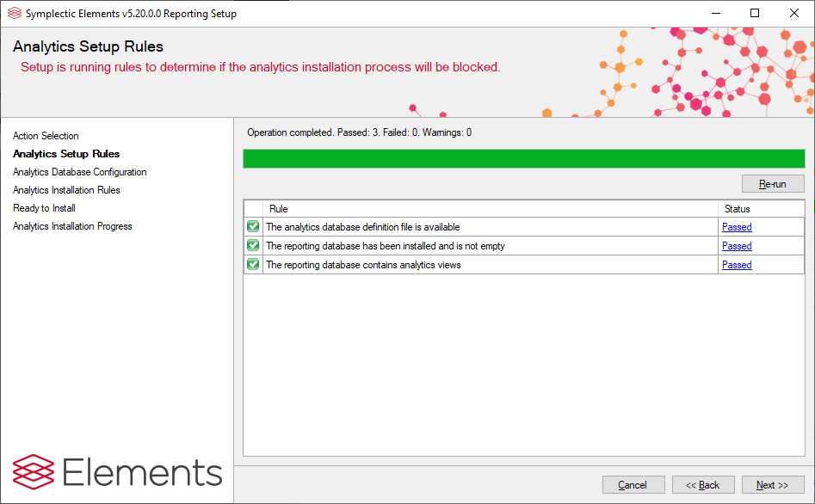Close the Reporting Setup window
The height and width of the screenshot is (504, 815).
click(794, 13)
